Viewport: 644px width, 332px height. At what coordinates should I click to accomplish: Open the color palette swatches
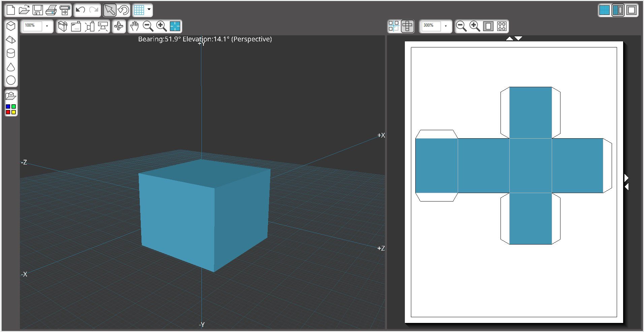coord(11,109)
